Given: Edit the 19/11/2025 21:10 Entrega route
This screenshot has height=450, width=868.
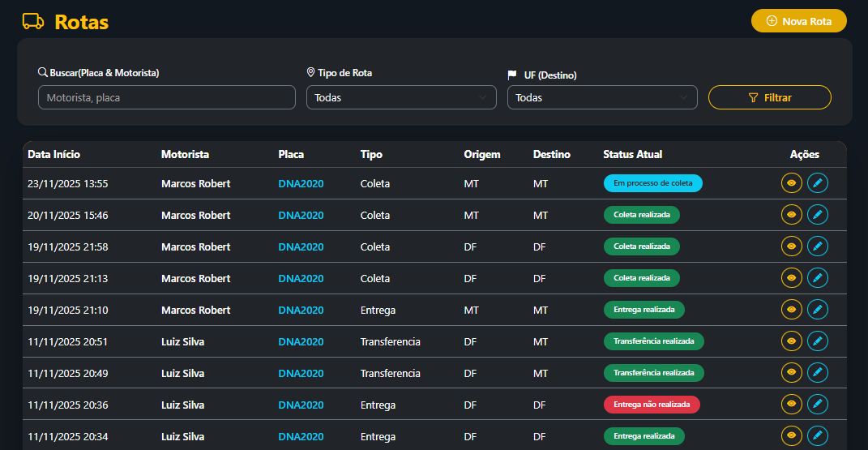Looking at the screenshot, I should coord(818,310).
